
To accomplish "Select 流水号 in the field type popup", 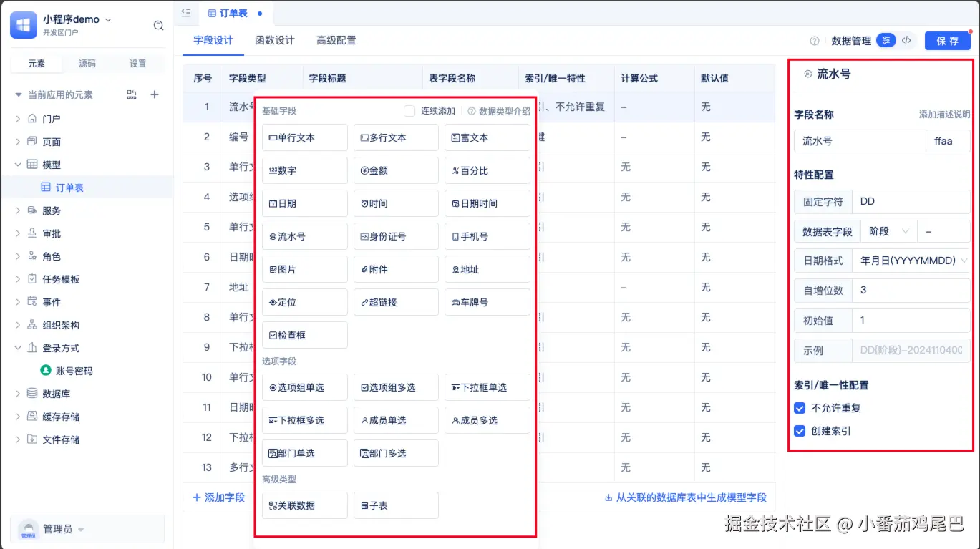I will point(305,236).
